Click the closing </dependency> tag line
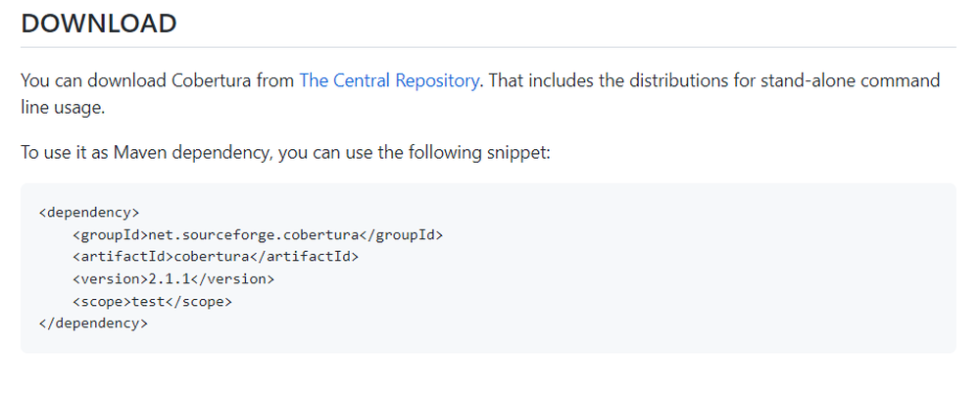This screenshot has width=980, height=400. tap(93, 324)
